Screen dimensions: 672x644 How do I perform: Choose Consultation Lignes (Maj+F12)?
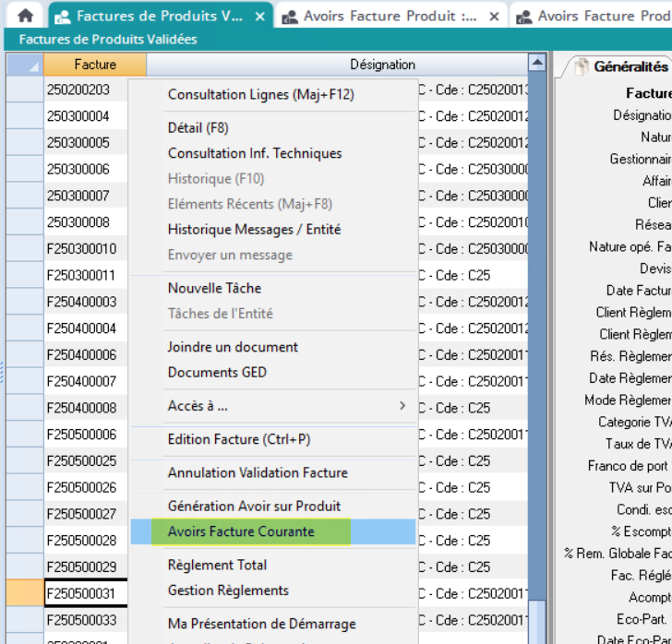(260, 94)
